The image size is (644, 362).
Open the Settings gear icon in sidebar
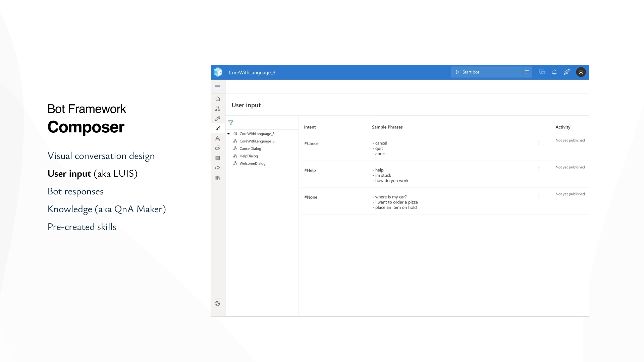[x=218, y=303]
